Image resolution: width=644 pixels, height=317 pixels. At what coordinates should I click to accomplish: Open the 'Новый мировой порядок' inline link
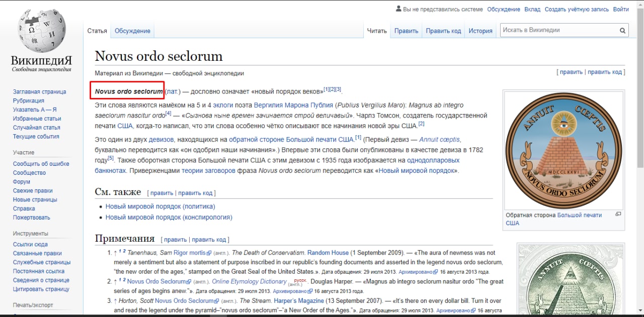point(416,171)
